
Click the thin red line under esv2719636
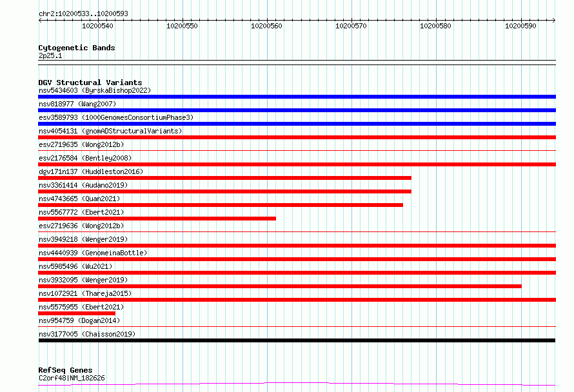(297, 231)
